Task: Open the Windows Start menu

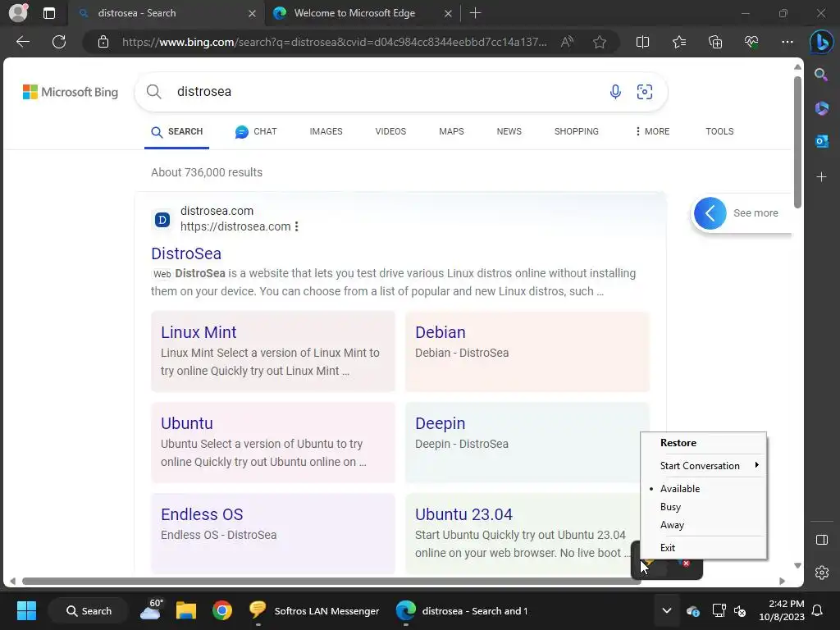Action: point(26,610)
